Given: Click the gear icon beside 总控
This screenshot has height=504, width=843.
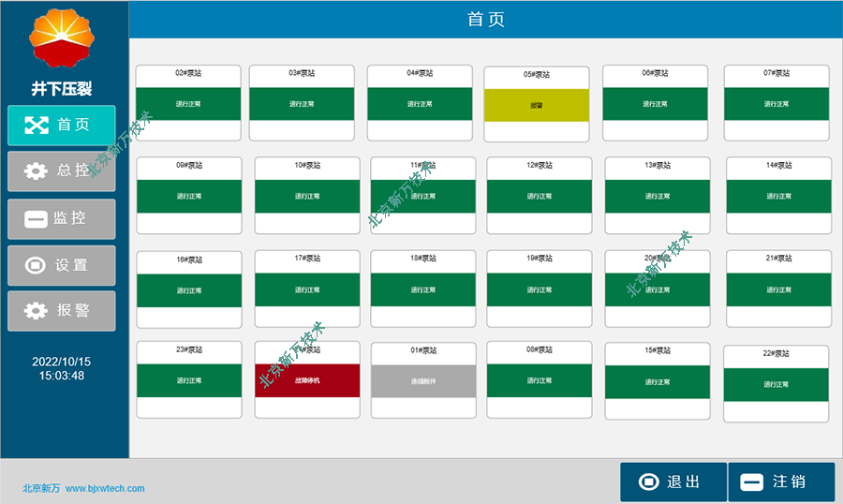Looking at the screenshot, I should coord(36,171).
